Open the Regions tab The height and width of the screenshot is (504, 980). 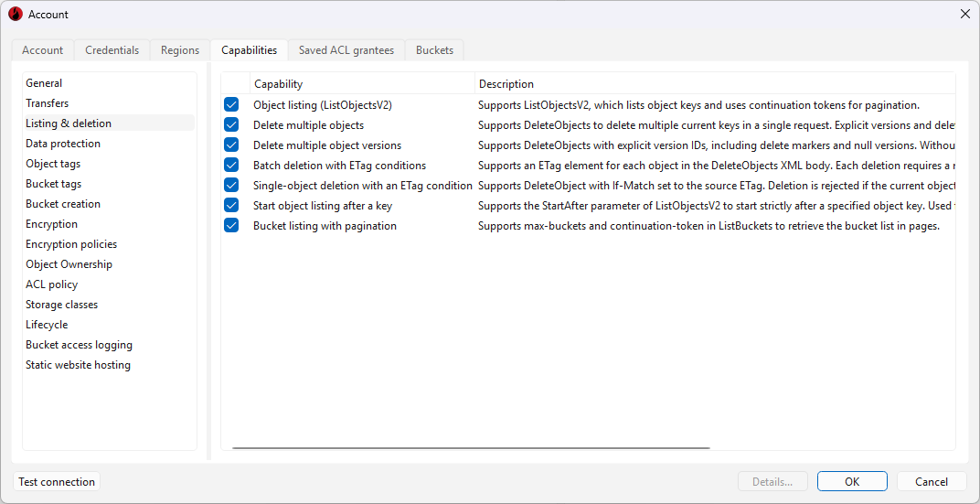coord(180,50)
